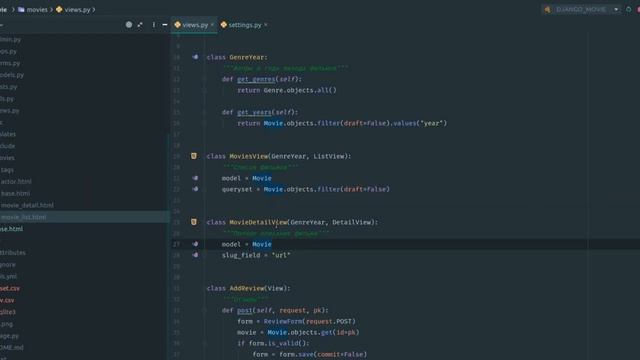Click the locate current file target icon

click(x=129, y=25)
